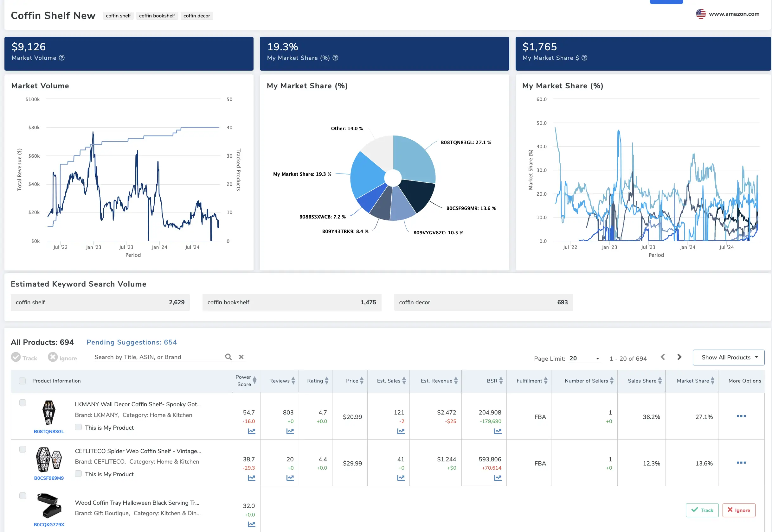
Task: Sort table by Power Score
Action: [254, 381]
